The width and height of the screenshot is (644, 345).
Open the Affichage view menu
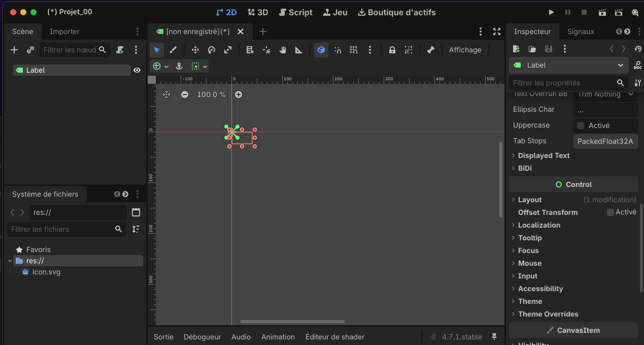(465, 50)
